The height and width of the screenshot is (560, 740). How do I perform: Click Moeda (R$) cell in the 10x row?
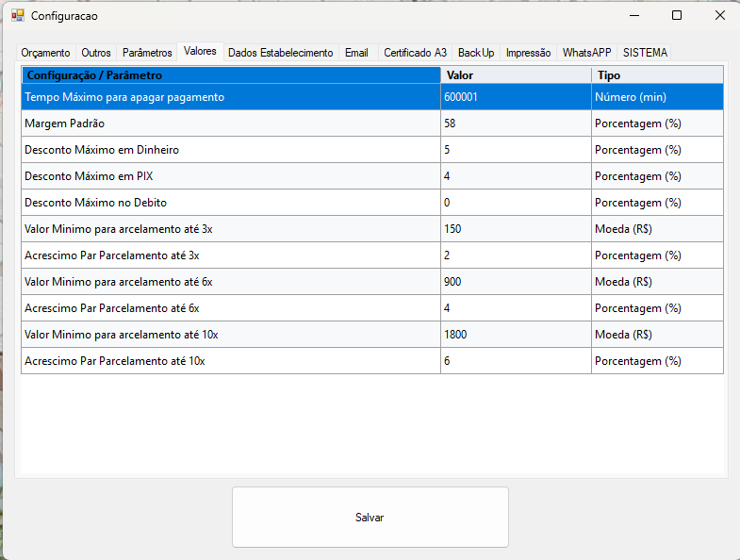coord(657,335)
